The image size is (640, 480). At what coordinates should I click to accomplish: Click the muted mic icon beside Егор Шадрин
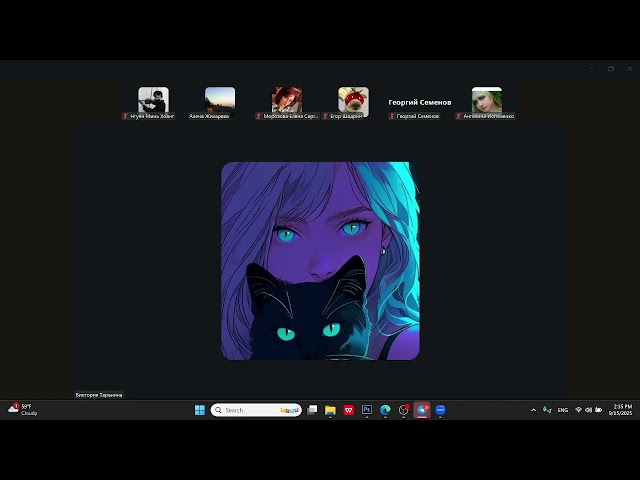[325, 116]
